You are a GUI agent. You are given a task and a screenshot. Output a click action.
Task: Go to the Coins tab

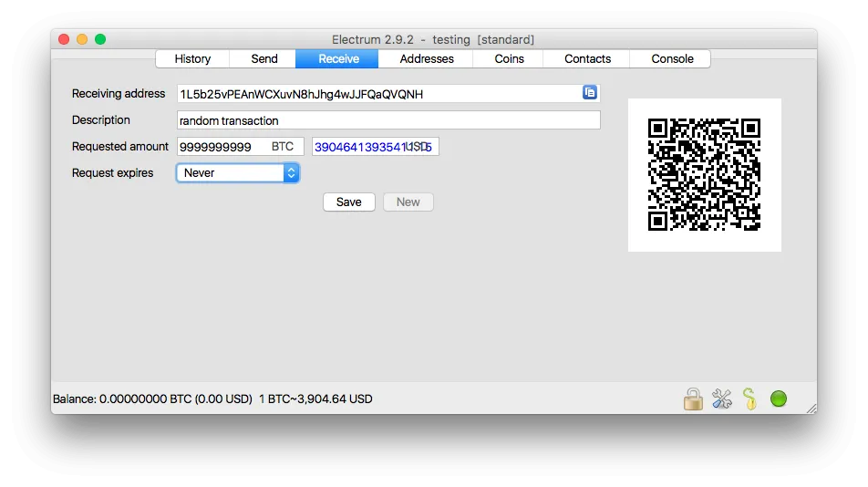pos(509,58)
